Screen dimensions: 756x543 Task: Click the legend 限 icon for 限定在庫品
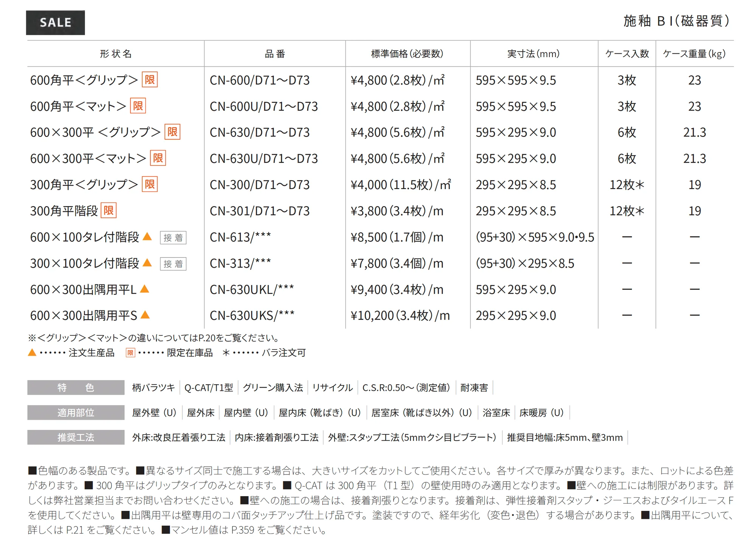click(130, 353)
